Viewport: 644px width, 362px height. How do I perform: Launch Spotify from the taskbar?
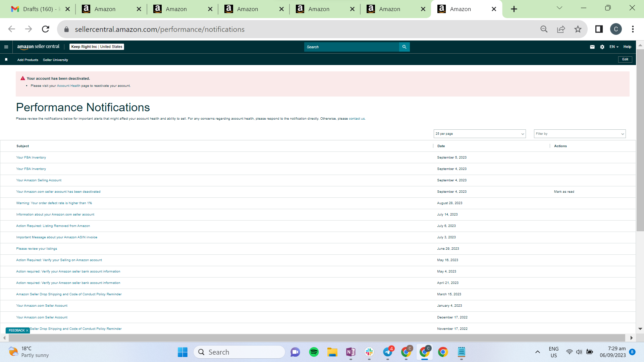click(x=314, y=352)
